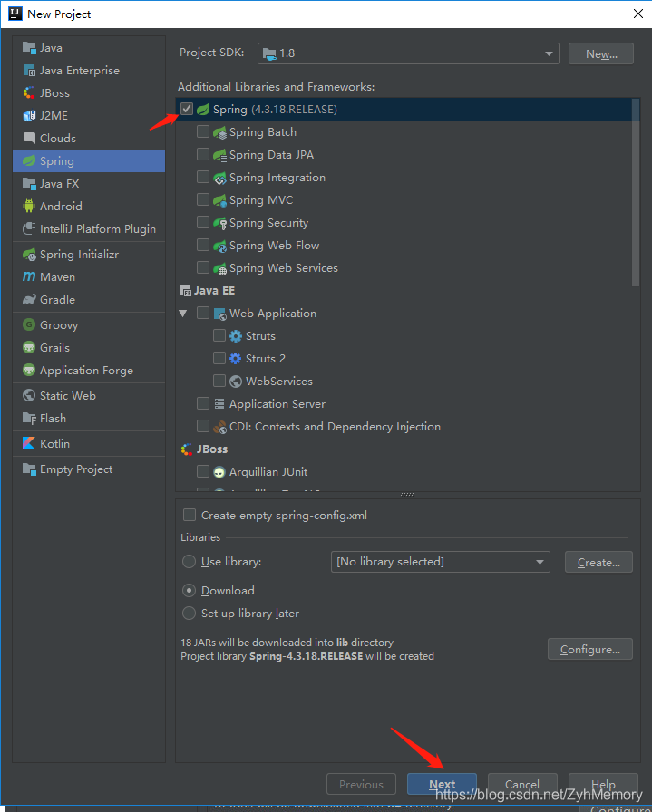Screen dimensions: 652x812
Task: Click the Flash folder icon
Action: [29, 419]
